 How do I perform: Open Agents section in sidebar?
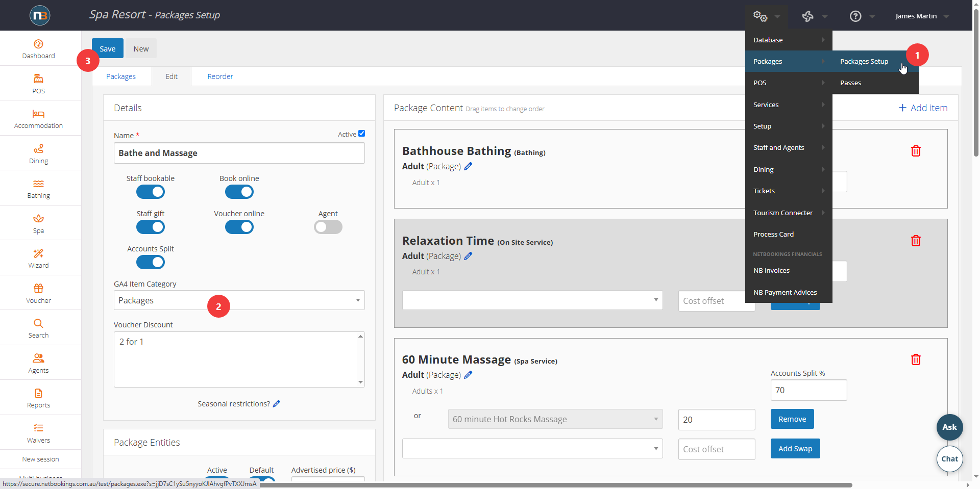(38, 364)
